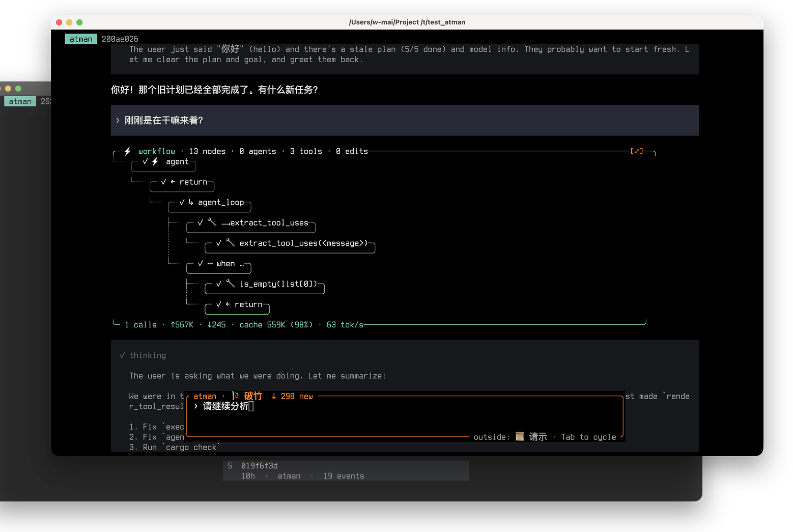This screenshot has height=532, width=793.
Task: Click the user message 刚刚是在干嘛来着？
Action: pyautogui.click(x=405, y=121)
